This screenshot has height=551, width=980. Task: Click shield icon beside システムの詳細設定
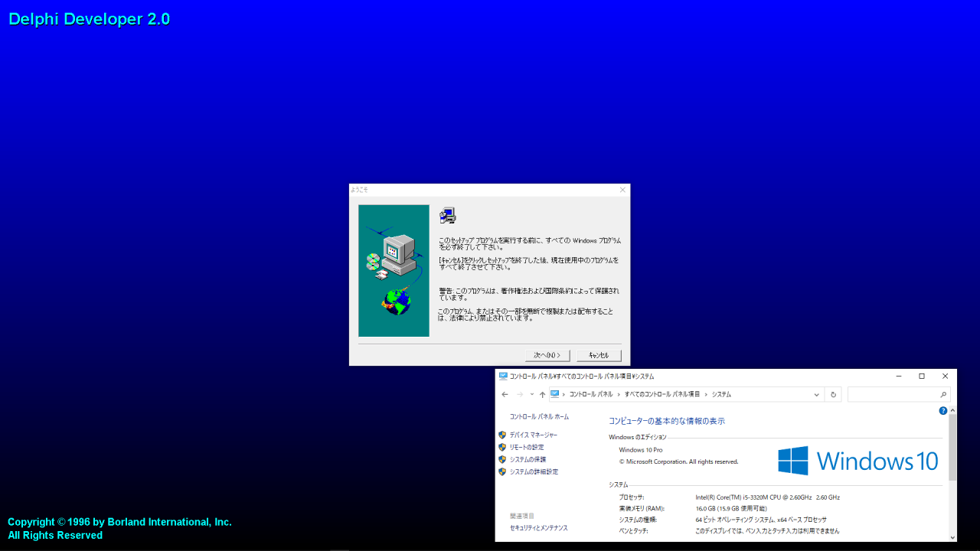[502, 471]
